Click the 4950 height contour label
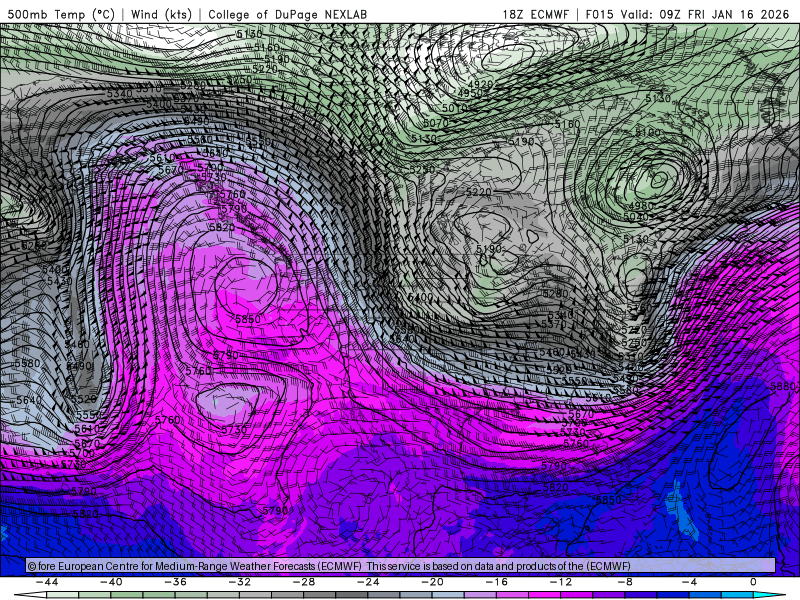 (469, 93)
